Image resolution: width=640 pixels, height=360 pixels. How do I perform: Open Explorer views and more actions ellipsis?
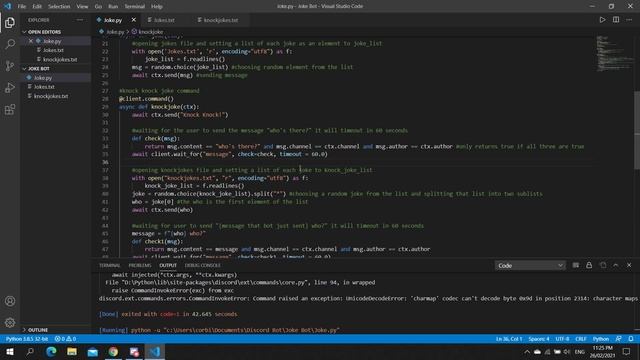80,20
